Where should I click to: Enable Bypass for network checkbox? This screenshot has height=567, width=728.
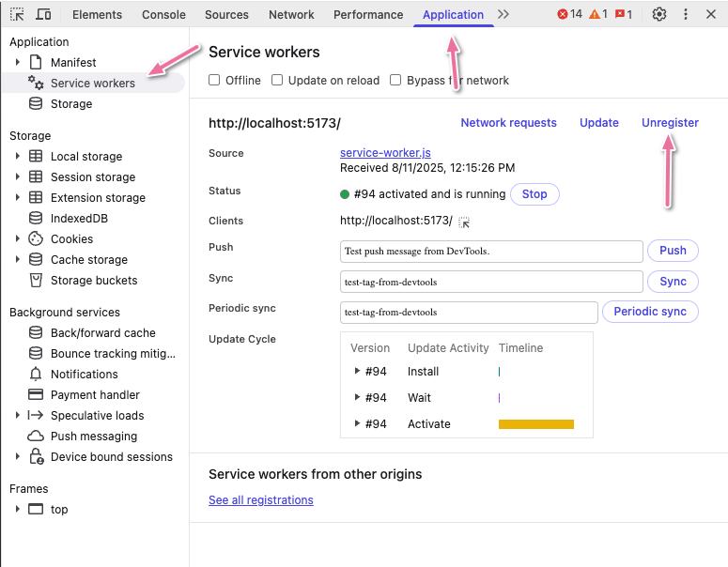tap(395, 81)
